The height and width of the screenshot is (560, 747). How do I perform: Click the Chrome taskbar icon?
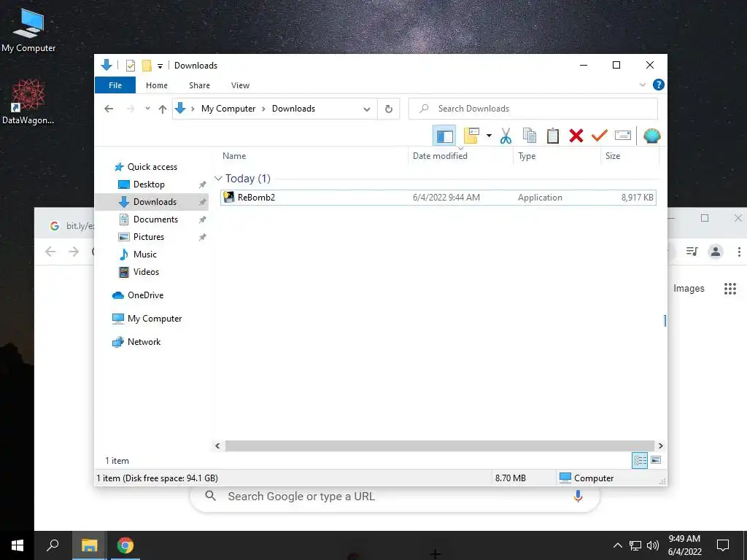pos(125,545)
